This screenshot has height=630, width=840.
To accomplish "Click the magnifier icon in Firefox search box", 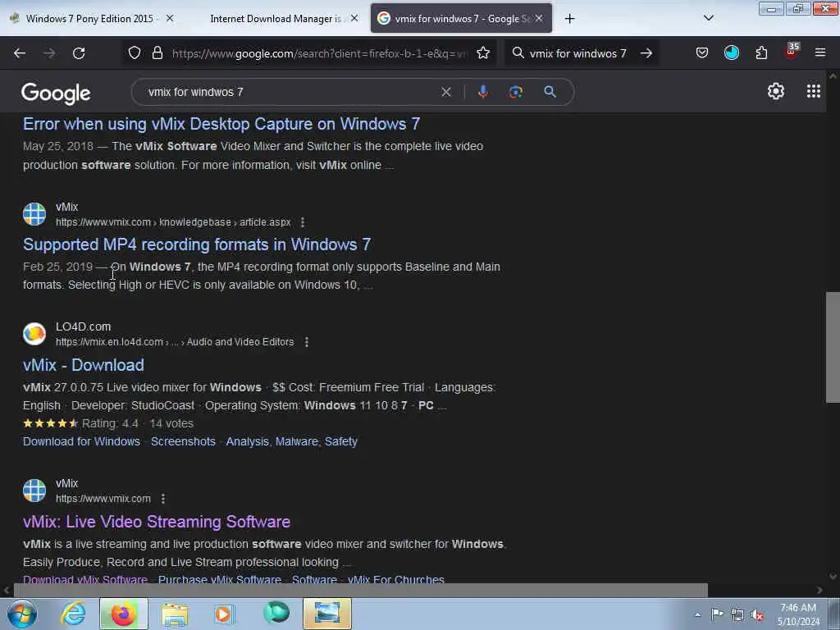I will (x=518, y=53).
